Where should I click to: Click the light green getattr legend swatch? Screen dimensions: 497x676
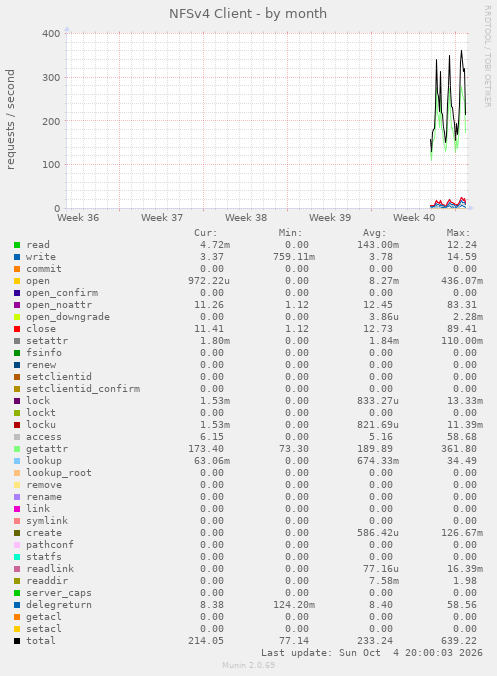pos(17,449)
